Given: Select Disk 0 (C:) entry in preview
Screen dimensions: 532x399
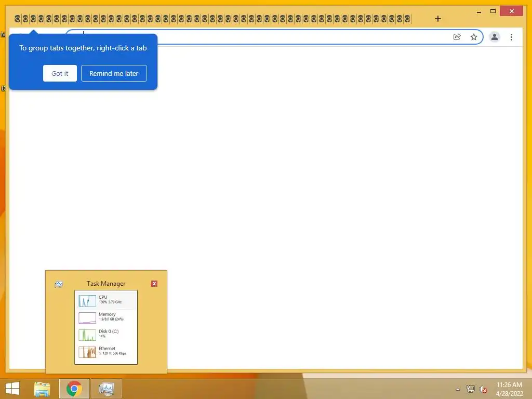Looking at the screenshot, I should (106, 335).
